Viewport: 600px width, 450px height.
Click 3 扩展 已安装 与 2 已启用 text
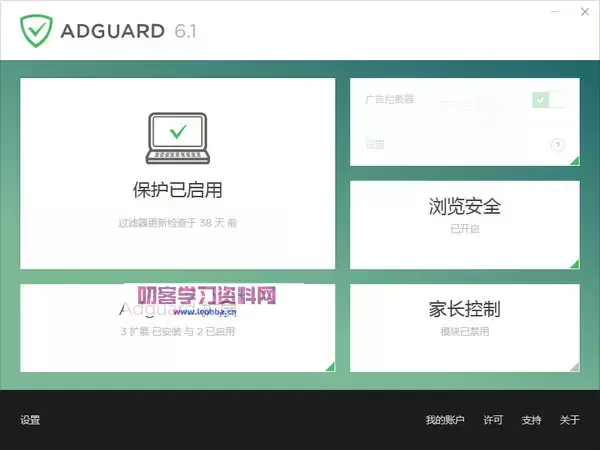click(x=178, y=331)
